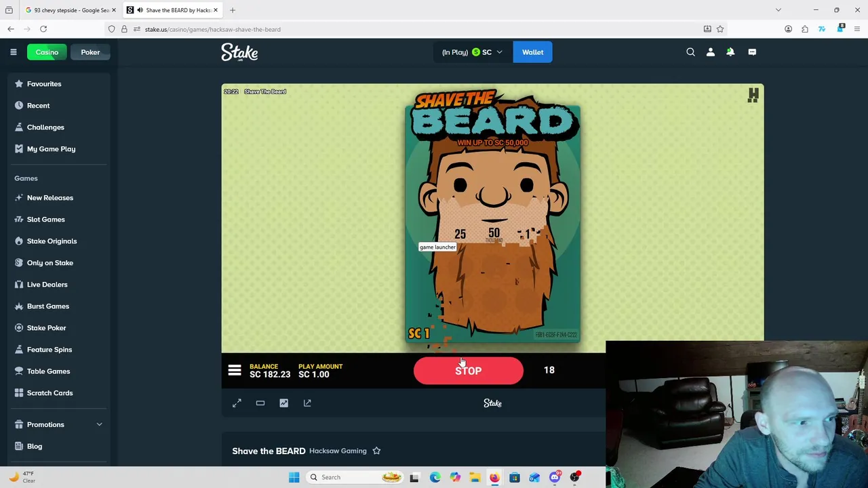Pop out the game window
Screen dimensions: 868x488
307,403
